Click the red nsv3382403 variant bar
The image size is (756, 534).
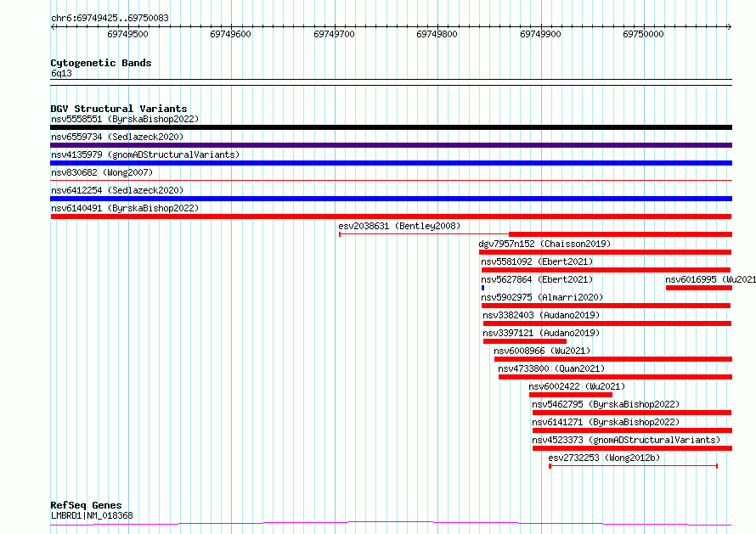pyautogui.click(x=607, y=323)
